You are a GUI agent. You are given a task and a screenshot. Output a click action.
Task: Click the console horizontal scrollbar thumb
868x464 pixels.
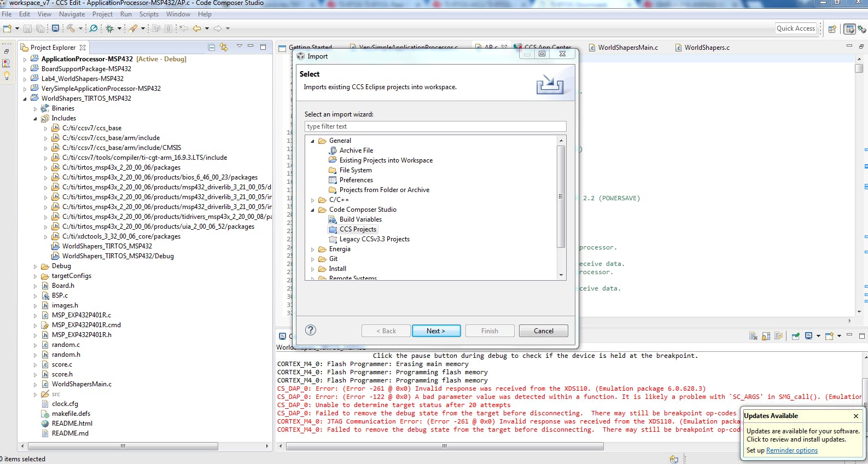[x=445, y=446]
